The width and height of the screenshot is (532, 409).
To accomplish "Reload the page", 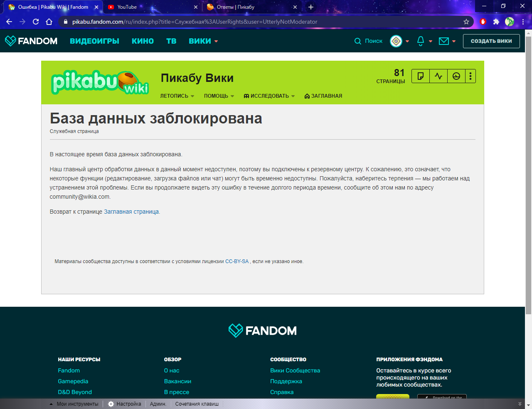I will [36, 22].
